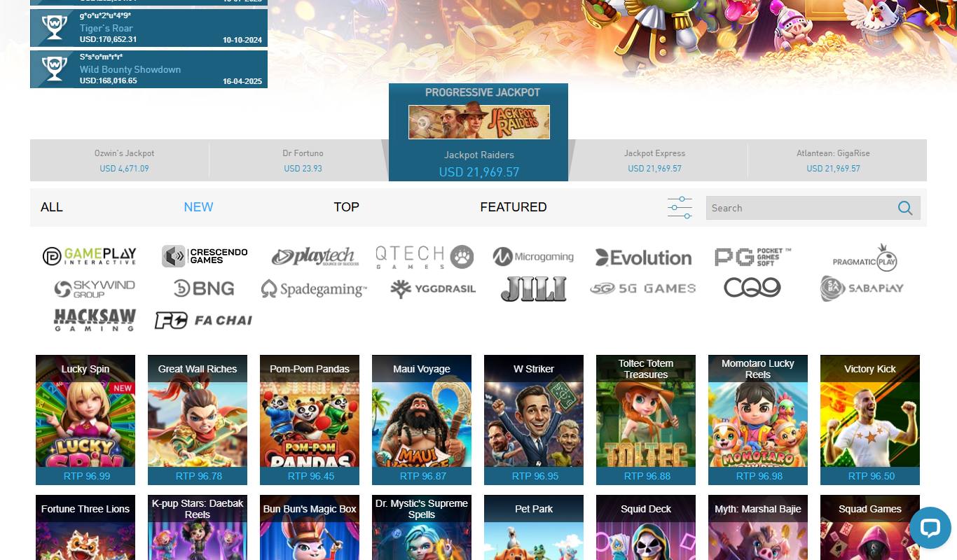This screenshot has width=957, height=560.
Task: Select the Playtech provider logo
Action: coord(315,257)
